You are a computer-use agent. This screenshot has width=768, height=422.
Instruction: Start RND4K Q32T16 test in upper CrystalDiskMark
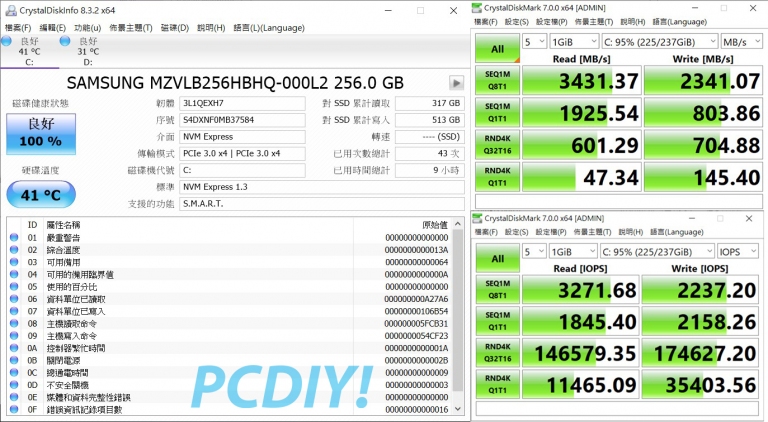498,145
